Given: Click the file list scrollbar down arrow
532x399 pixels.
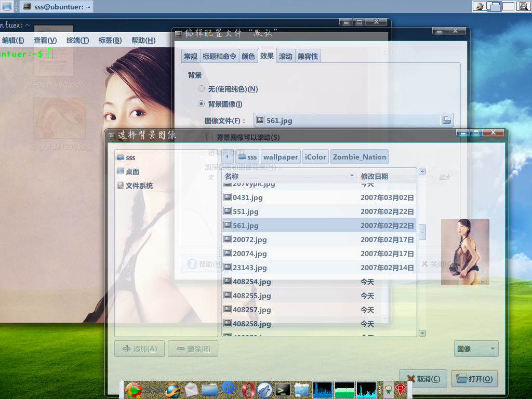Looking at the screenshot, I should click(x=422, y=333).
